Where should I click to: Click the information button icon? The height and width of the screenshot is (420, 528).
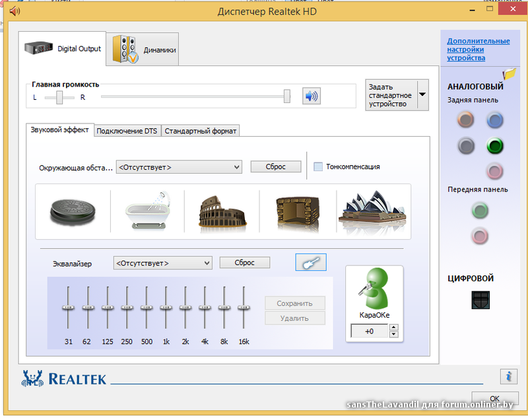pyautogui.click(x=508, y=376)
